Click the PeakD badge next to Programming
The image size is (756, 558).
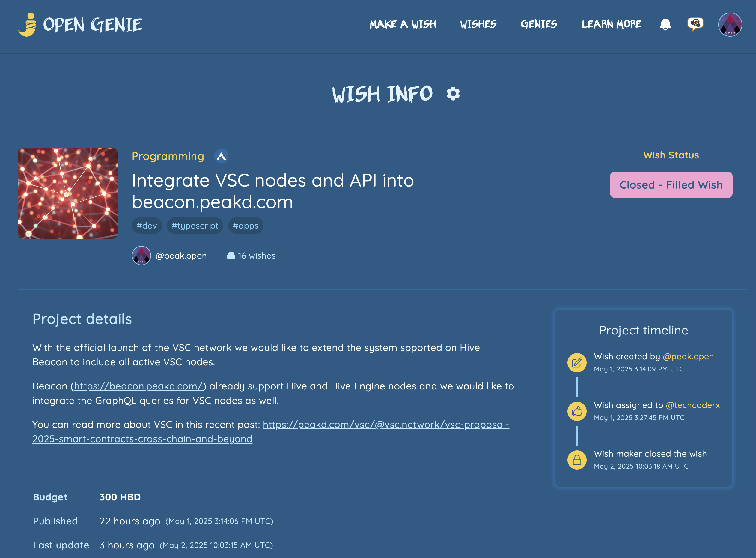click(221, 156)
